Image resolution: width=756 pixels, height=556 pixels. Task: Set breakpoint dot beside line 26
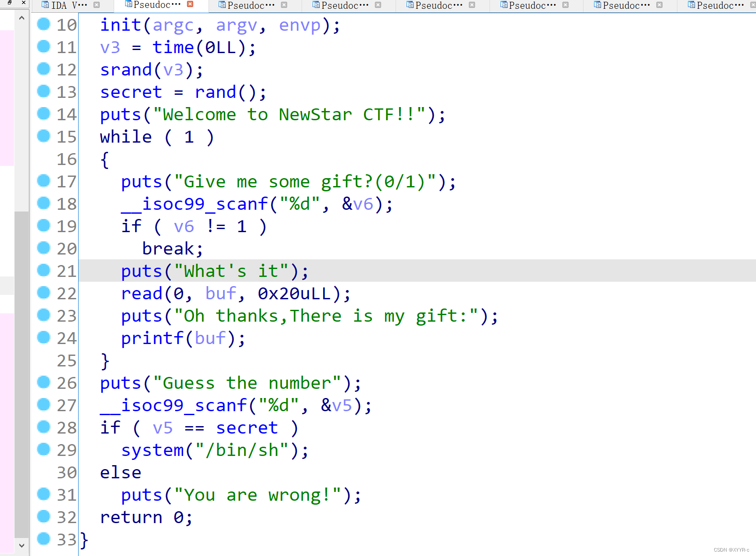43,382
